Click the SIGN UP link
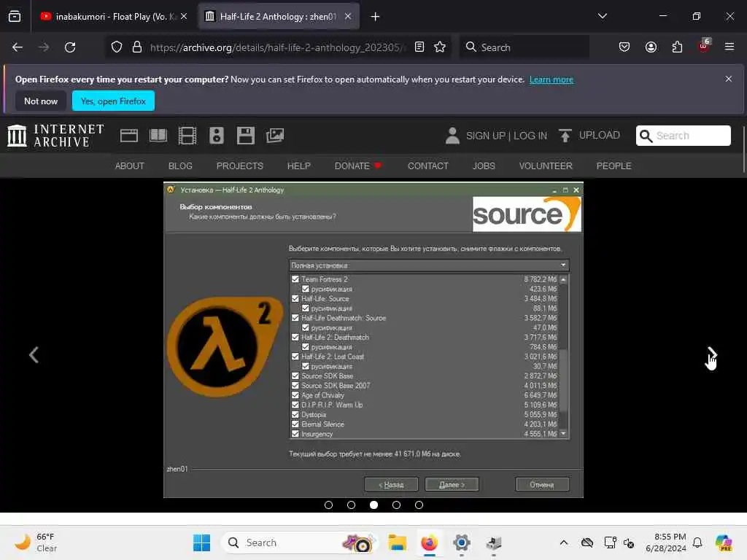The height and width of the screenshot is (560, 747). click(x=485, y=136)
